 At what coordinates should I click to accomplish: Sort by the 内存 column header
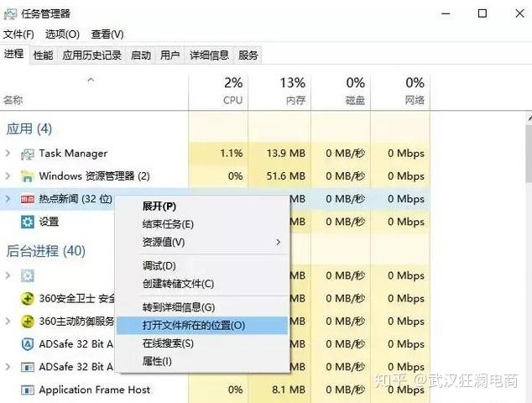(279, 92)
